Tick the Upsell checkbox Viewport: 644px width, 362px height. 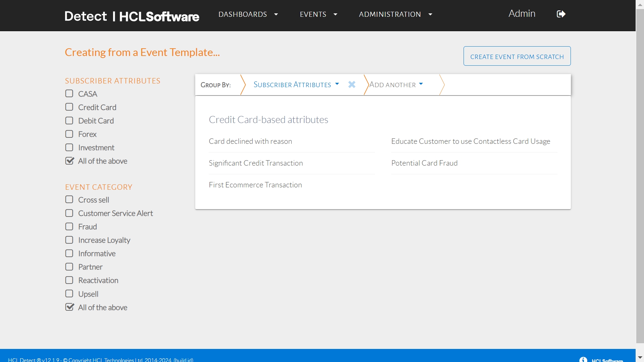click(x=69, y=294)
